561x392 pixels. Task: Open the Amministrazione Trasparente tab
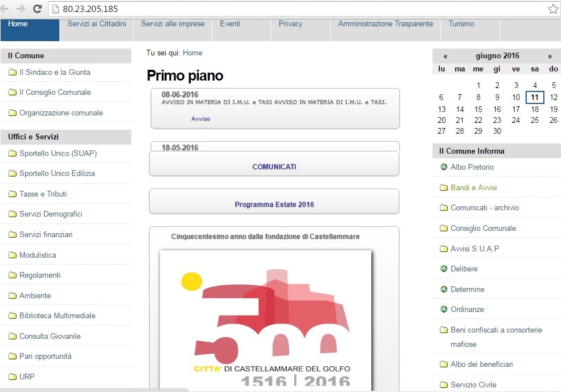tap(385, 24)
